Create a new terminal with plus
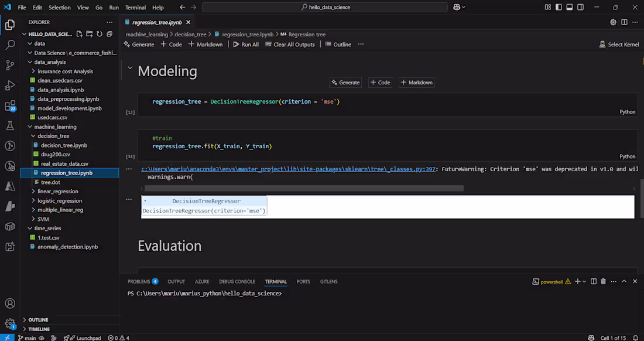Screen dimensions: 644x341 (578, 281)
